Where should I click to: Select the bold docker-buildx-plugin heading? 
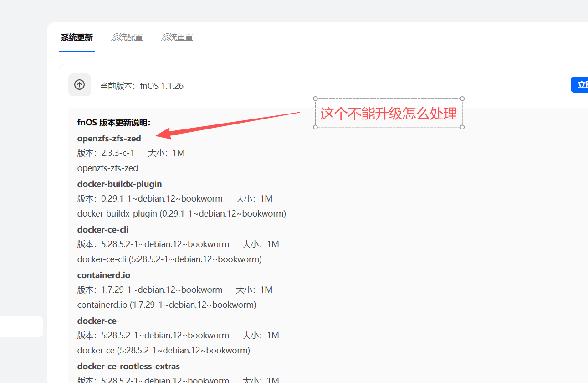coord(120,184)
